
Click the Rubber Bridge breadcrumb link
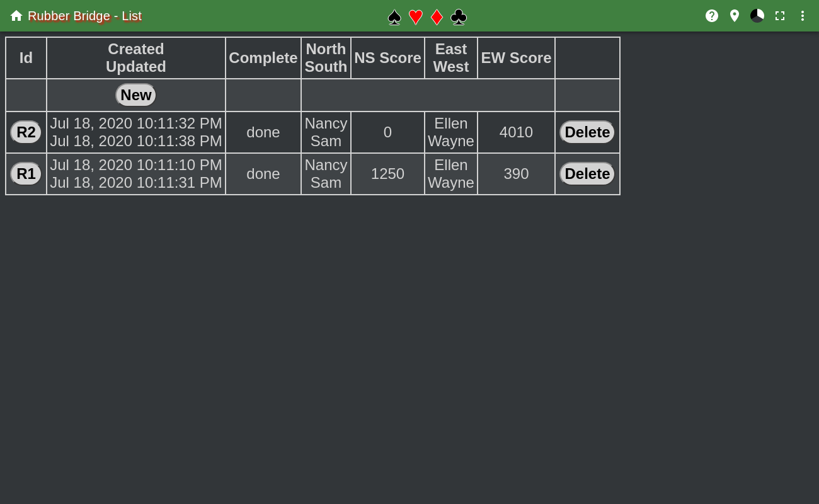coord(69,16)
